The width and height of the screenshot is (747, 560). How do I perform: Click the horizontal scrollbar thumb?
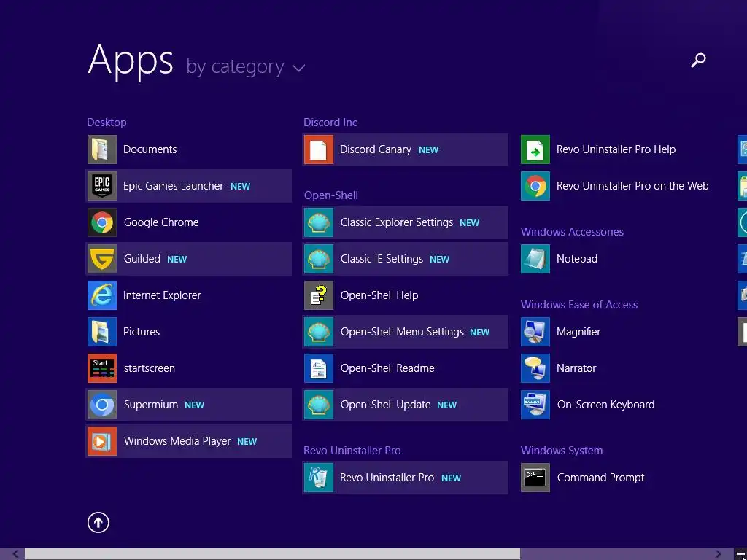273,554
